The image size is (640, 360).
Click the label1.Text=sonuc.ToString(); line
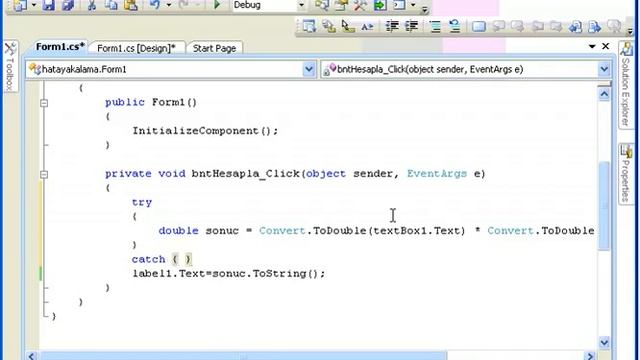[x=229, y=273]
